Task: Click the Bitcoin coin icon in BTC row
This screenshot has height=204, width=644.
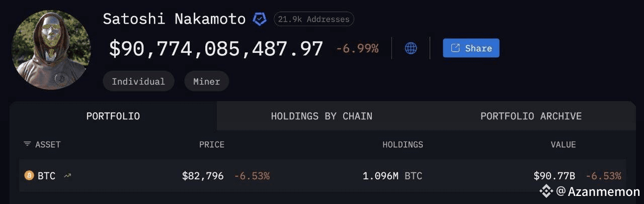Action: [x=29, y=176]
